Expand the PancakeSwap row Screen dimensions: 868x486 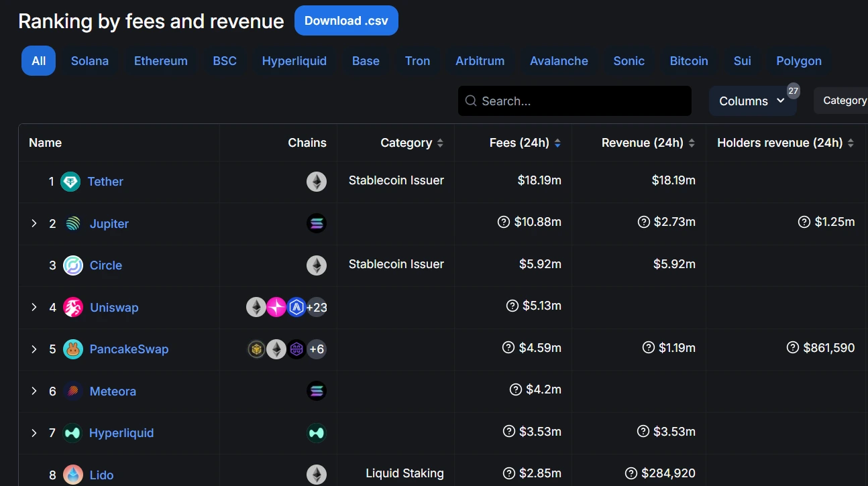coord(34,349)
